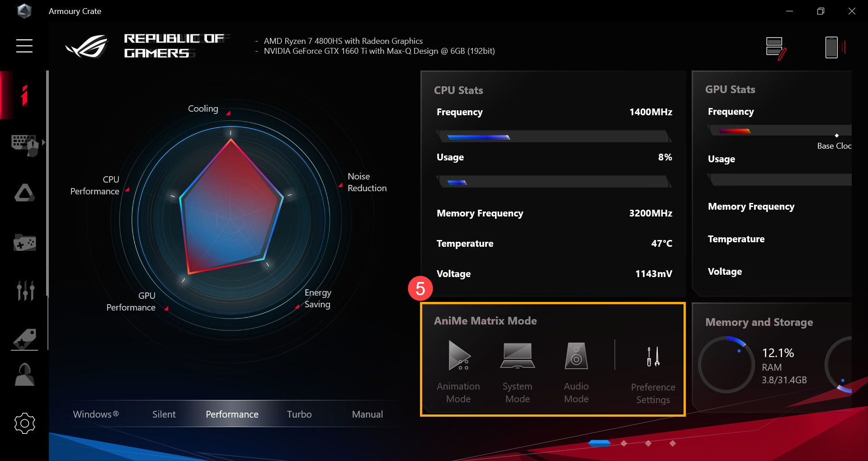Expand the Device submenu arrow

(x=43, y=142)
